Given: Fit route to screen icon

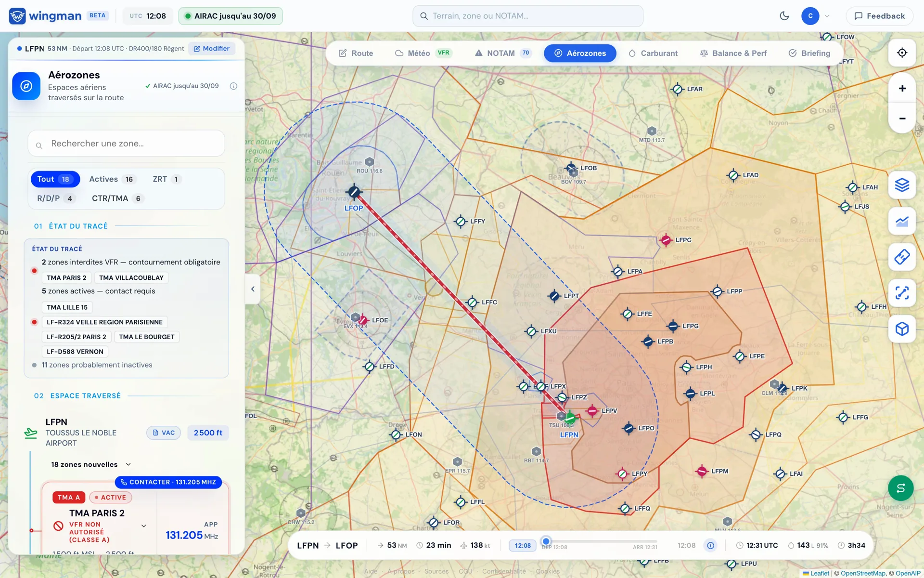Looking at the screenshot, I should [x=902, y=293].
